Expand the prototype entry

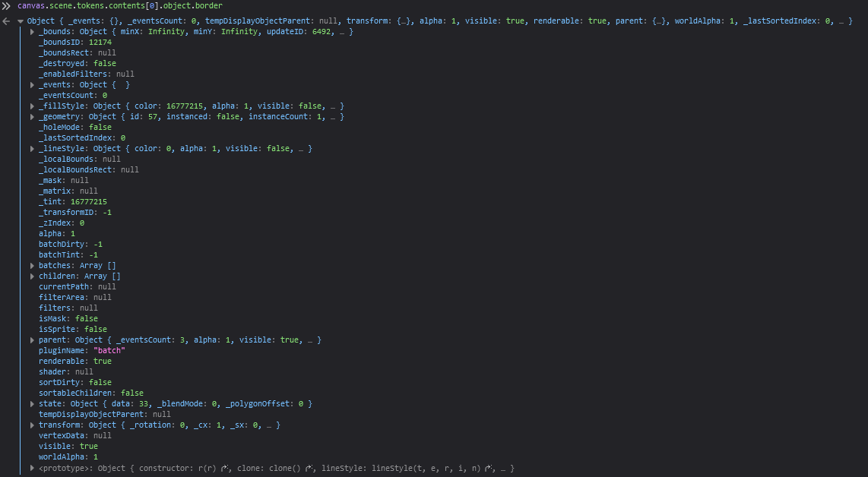click(x=30, y=468)
